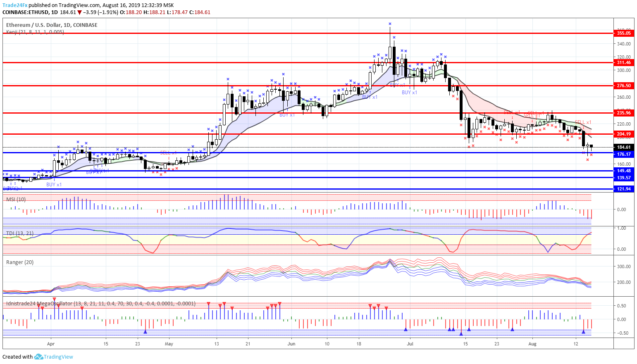
Task: Select the 149.48 blue support label
Action: (x=624, y=171)
